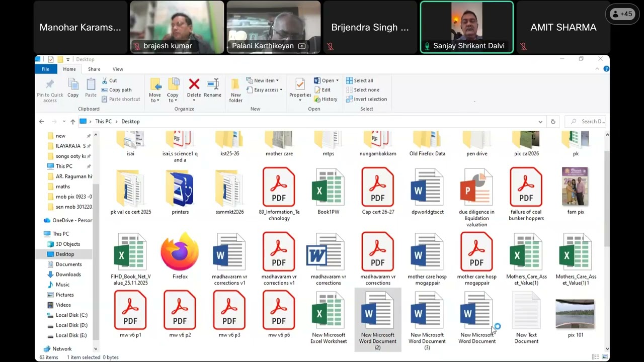
Task: Click This PC in the address bar breadcrumb
Action: [103, 122]
